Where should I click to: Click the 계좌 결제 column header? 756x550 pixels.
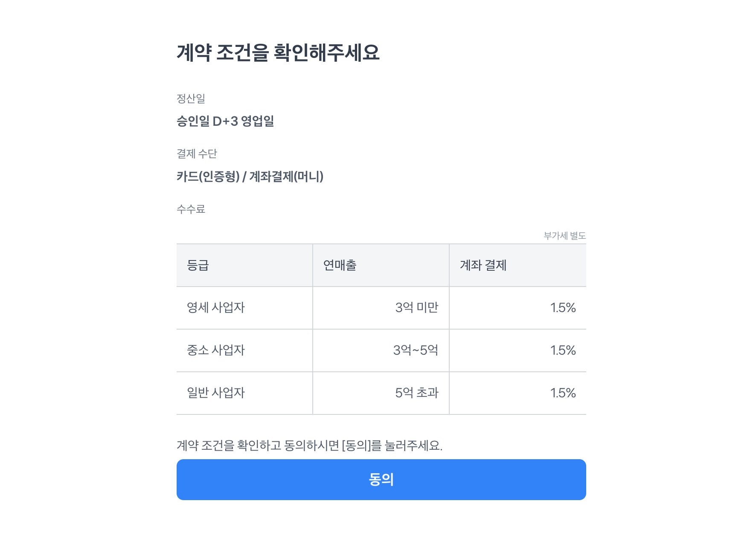[483, 265]
